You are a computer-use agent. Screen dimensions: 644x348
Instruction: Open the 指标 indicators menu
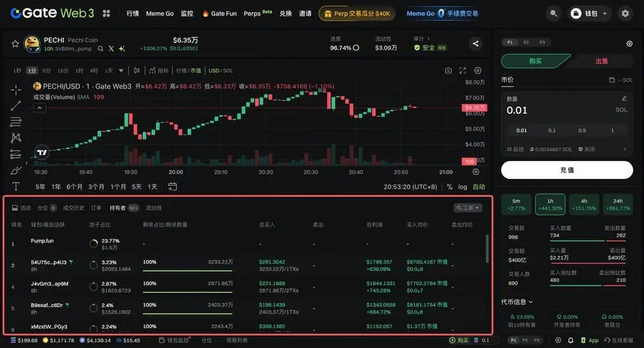[158, 70]
